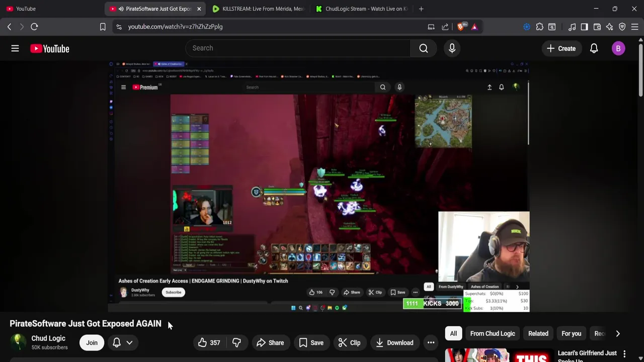This screenshot has width=644, height=362.
Task: Open options for Lacari's Girlfriend video
Action: [624, 354]
